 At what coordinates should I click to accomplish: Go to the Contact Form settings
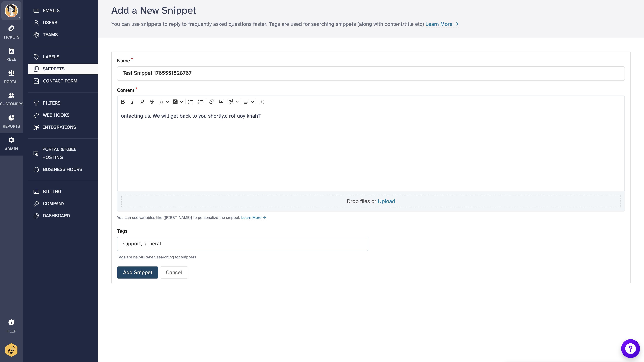(x=60, y=81)
